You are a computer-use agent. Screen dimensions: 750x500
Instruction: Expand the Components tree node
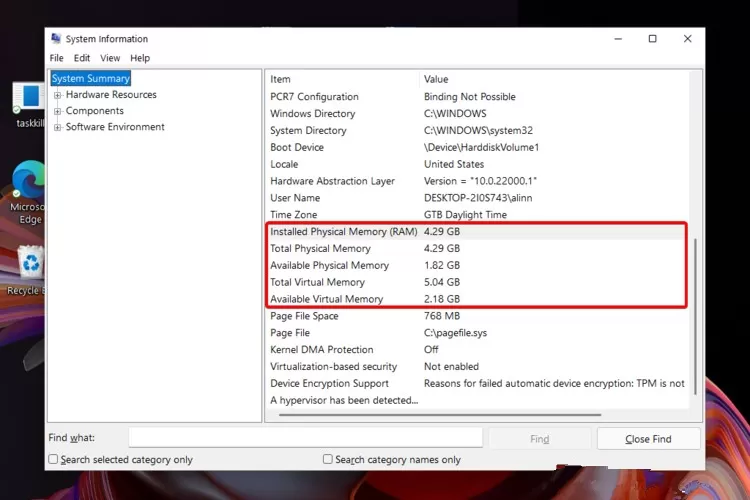click(57, 111)
